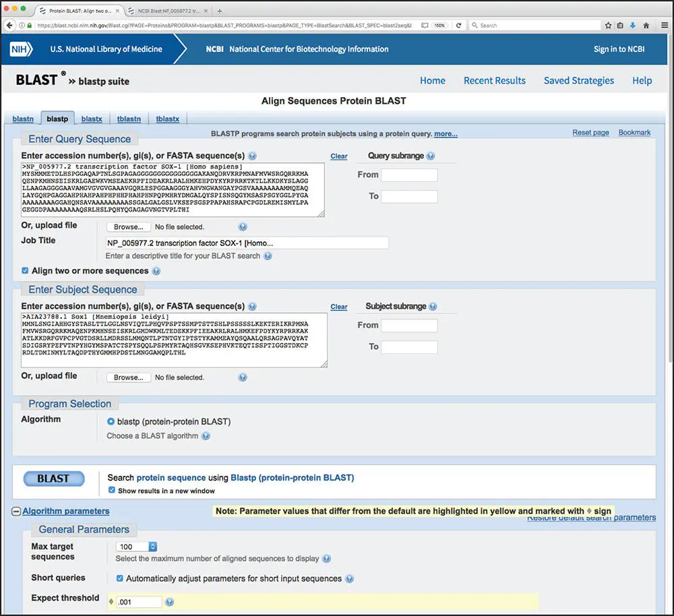674x616 pixels.
Task: Click Browse for subject upload file
Action: click(x=129, y=377)
